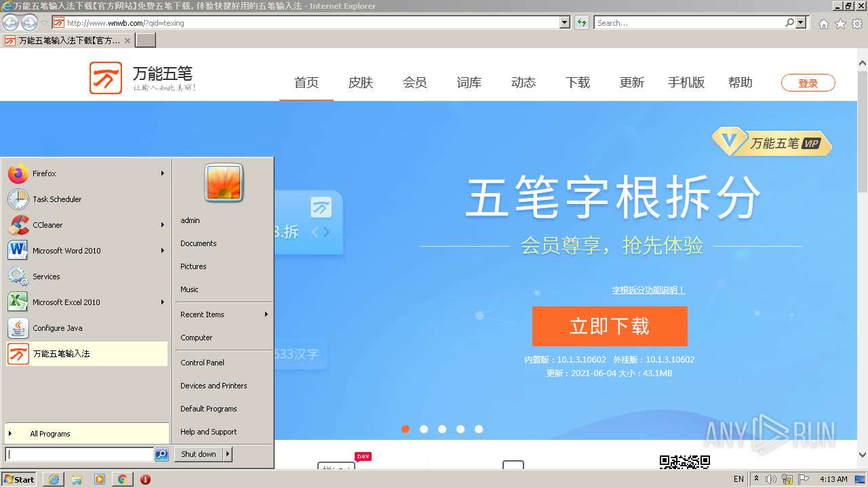Screen dimensions: 868x488
Task: Open Help and Support
Action: coord(224,432)
